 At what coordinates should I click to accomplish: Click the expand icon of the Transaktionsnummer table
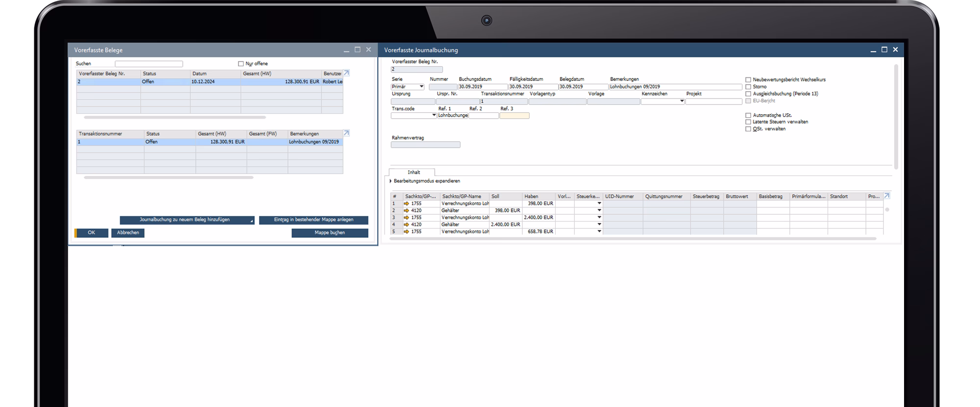[346, 133]
